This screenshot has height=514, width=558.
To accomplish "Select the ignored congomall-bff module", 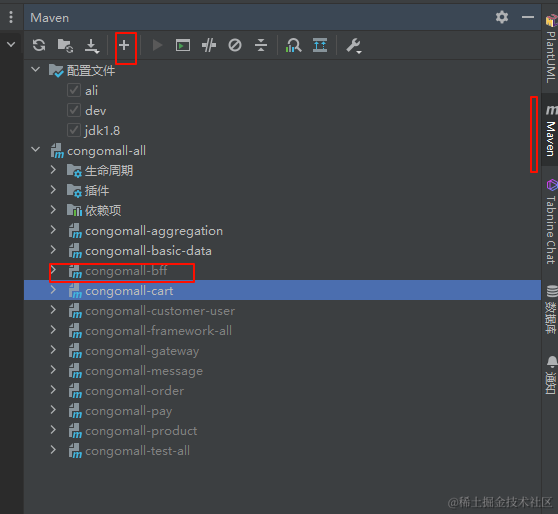I will tap(126, 271).
